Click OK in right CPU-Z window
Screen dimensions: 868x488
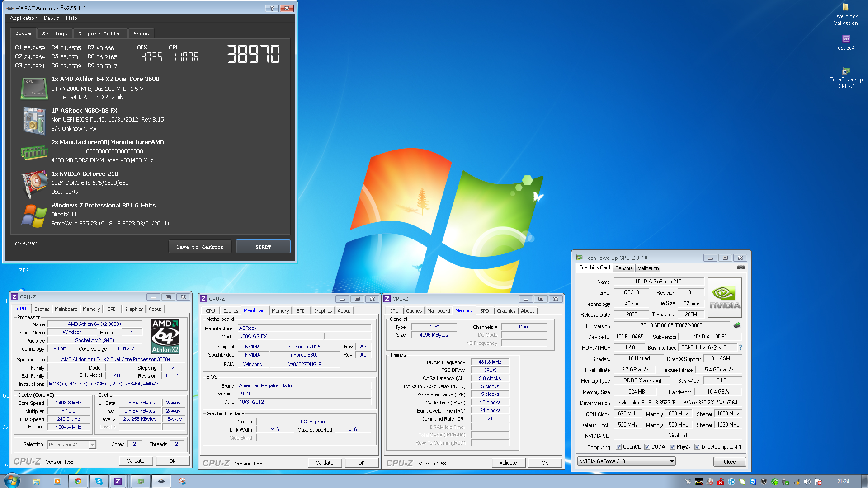pos(545,463)
